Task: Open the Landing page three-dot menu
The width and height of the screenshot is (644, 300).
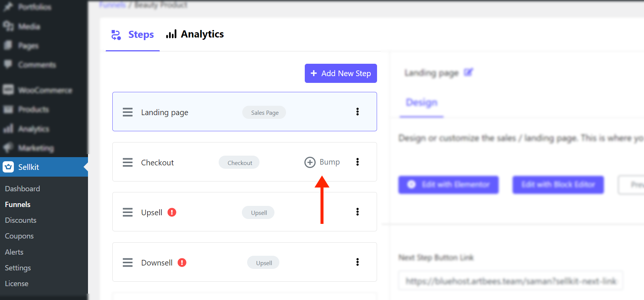Action: pos(358,112)
